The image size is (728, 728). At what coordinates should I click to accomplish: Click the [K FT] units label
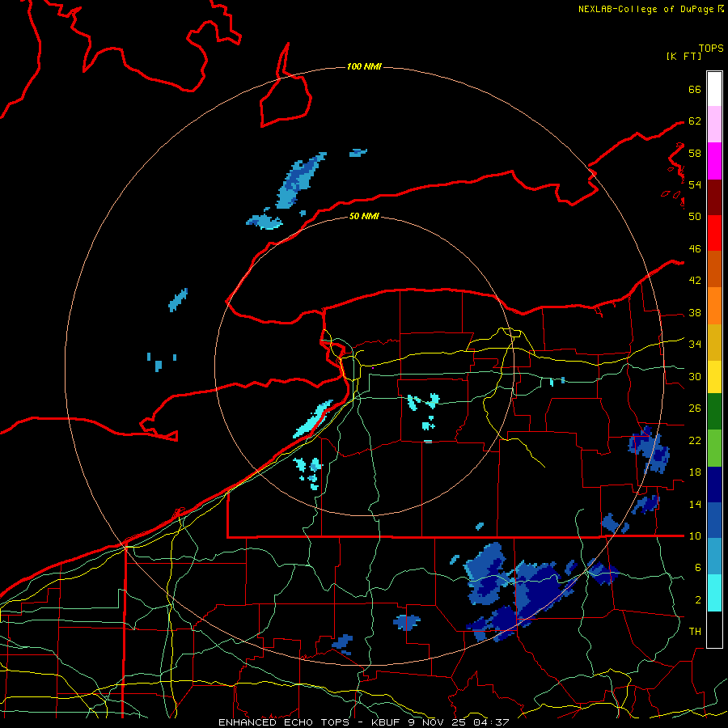pyautogui.click(x=684, y=56)
